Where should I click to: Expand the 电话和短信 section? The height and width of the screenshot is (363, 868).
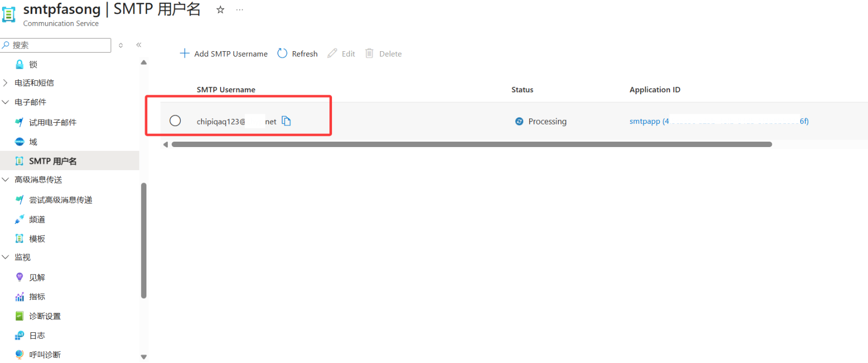click(x=5, y=83)
